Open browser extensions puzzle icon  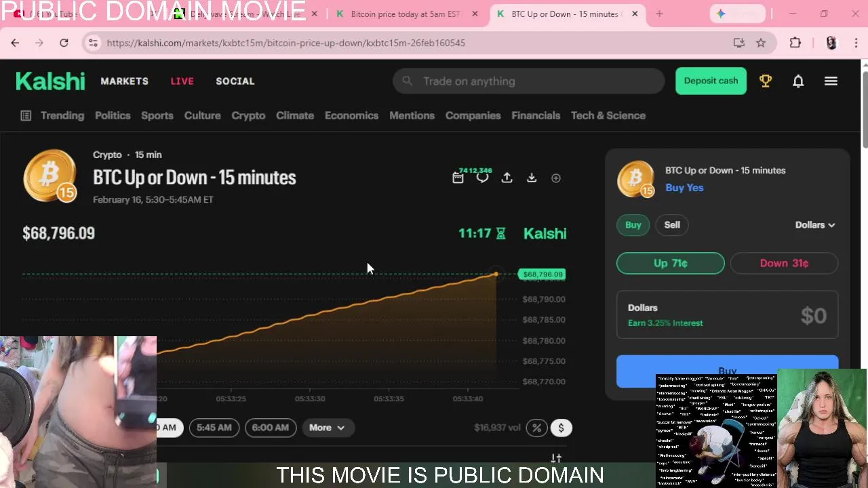(x=795, y=43)
